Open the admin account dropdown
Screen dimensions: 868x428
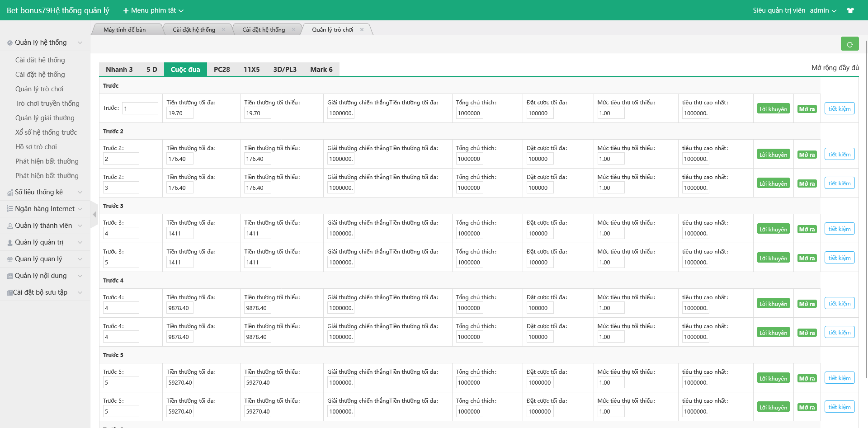pos(823,10)
